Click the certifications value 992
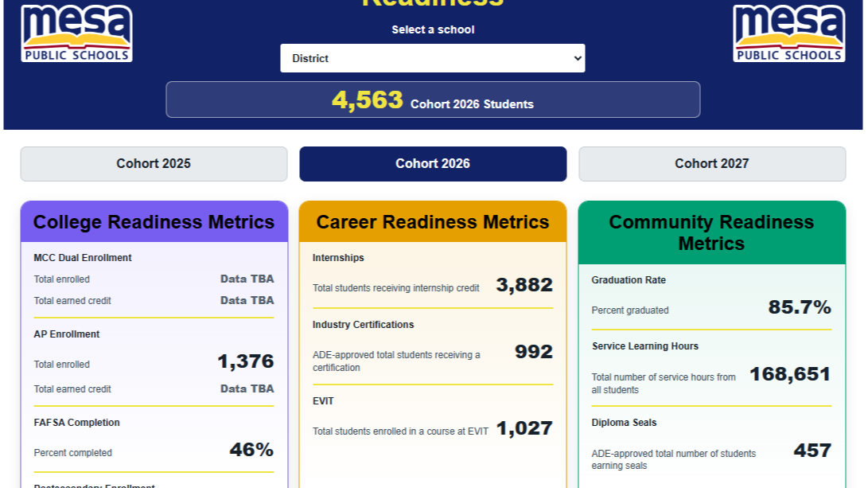Viewport: 868px width, 488px height. click(x=534, y=351)
